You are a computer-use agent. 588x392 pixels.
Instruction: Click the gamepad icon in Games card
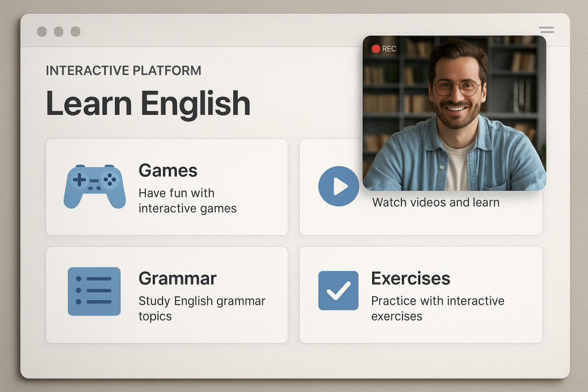(94, 187)
